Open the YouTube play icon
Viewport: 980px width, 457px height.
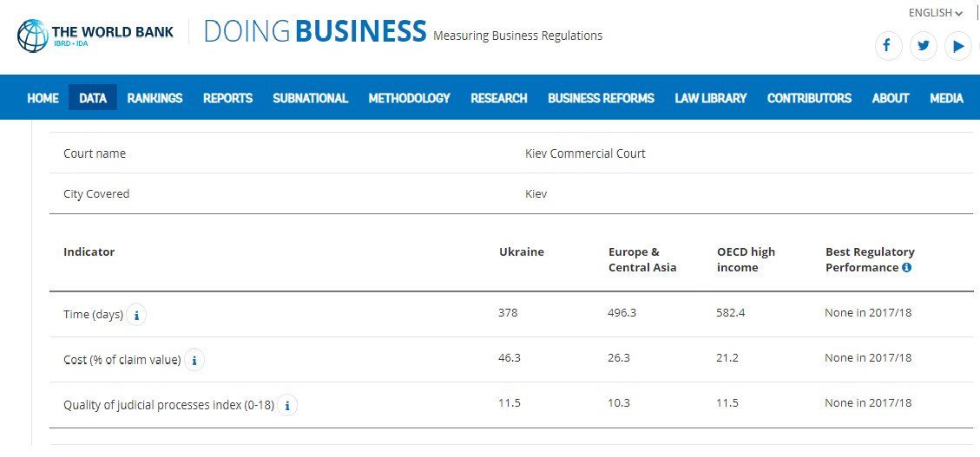958,46
